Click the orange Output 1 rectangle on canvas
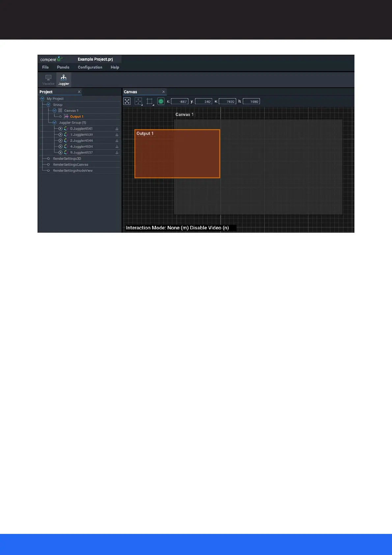 point(177,154)
